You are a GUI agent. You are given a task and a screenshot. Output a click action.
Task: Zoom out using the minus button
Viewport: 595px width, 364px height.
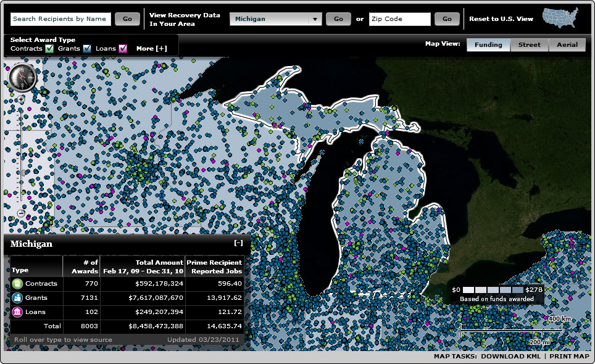click(x=21, y=213)
